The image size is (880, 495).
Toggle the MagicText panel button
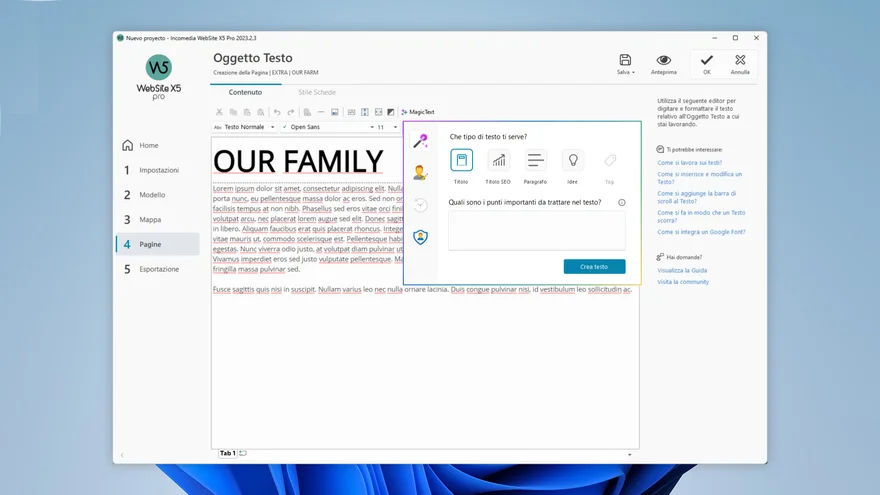[x=417, y=112]
